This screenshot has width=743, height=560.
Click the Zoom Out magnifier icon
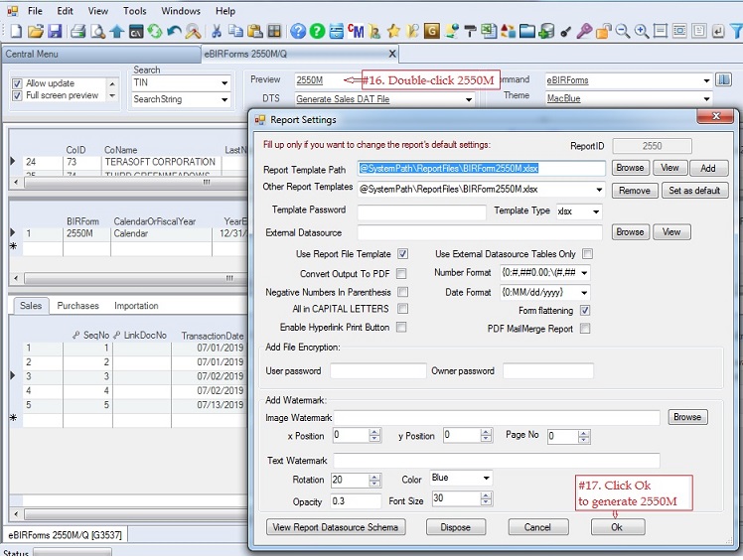pos(622,32)
